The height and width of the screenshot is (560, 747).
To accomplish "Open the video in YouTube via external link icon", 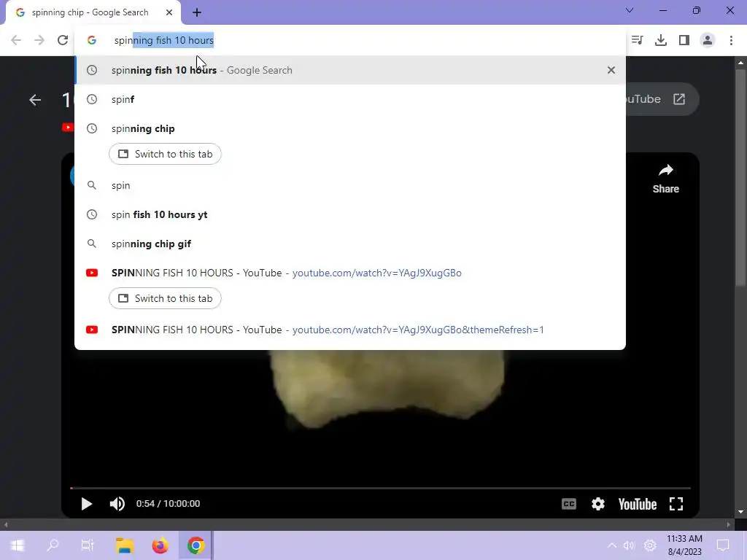I will [x=679, y=99].
